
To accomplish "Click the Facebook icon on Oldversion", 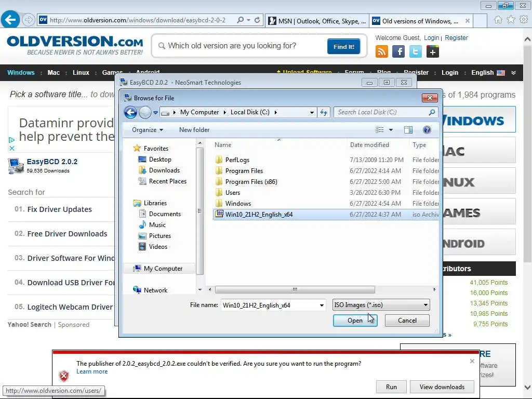I will click(398, 51).
